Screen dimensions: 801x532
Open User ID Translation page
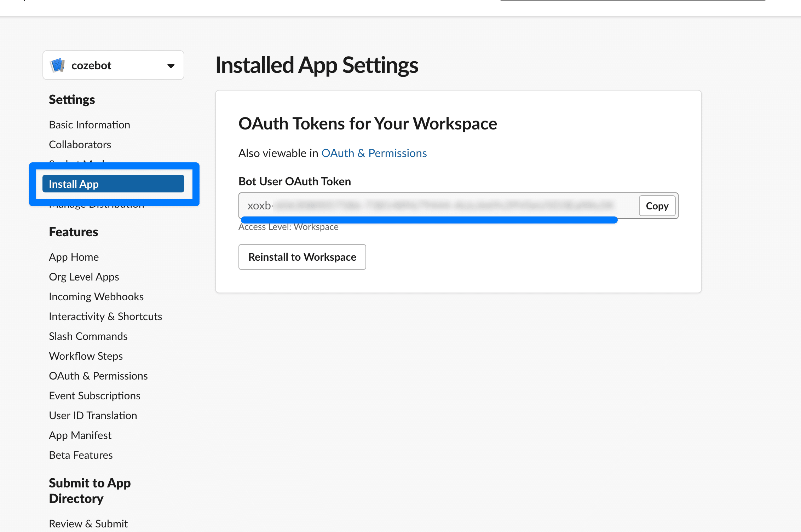click(93, 416)
